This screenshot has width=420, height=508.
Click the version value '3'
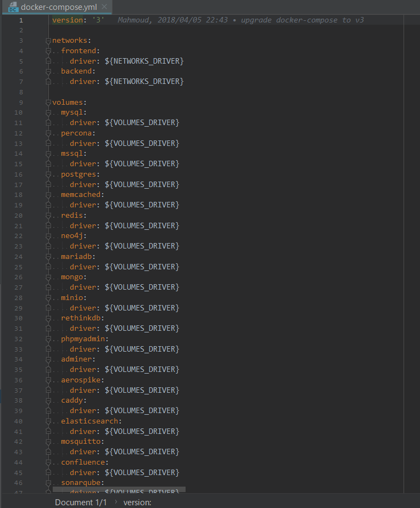pos(97,20)
